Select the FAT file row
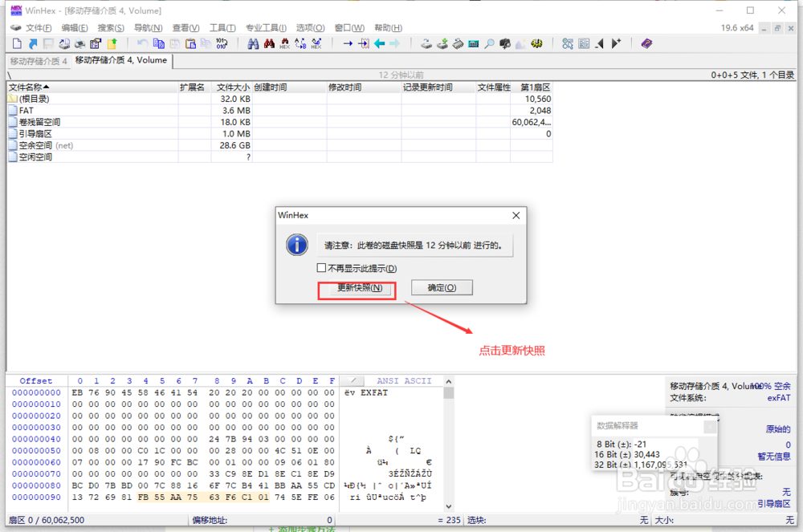The height and width of the screenshot is (532, 803). coord(279,111)
